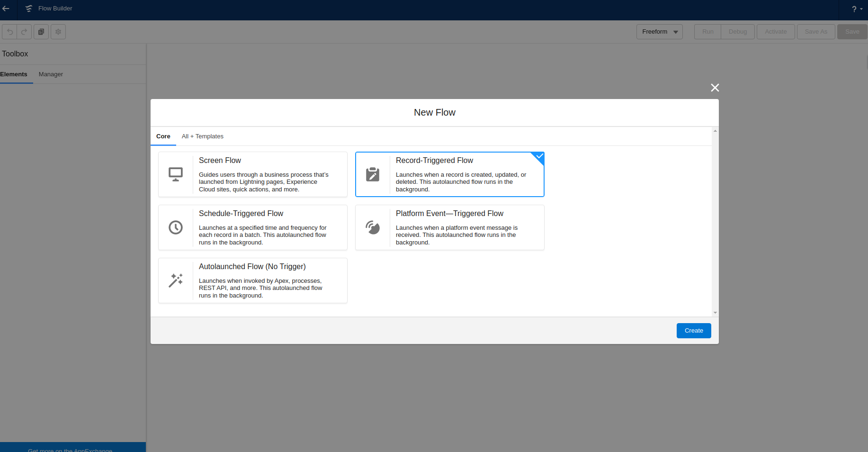Click the Flow Builder title text
This screenshot has height=452, width=868.
click(55, 9)
